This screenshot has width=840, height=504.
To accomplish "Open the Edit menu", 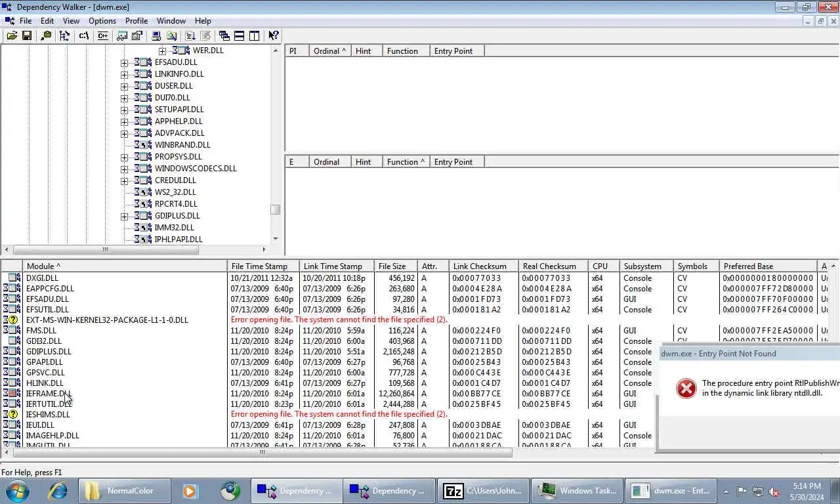I will coord(47,21).
